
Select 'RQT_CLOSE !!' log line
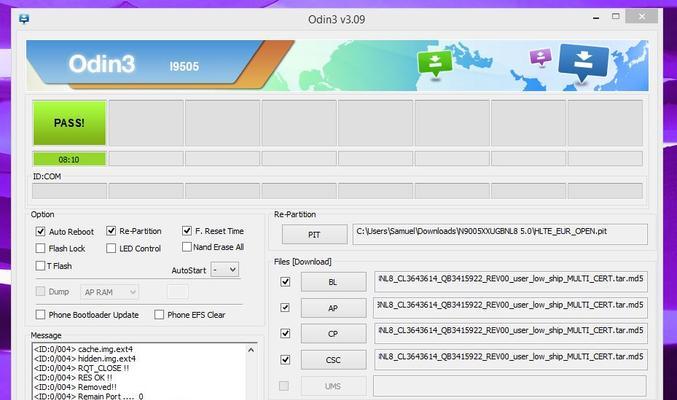point(81,368)
